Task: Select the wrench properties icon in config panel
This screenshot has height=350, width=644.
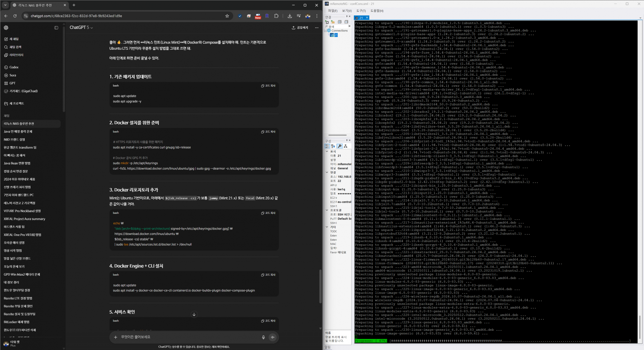Action: pos(340,146)
